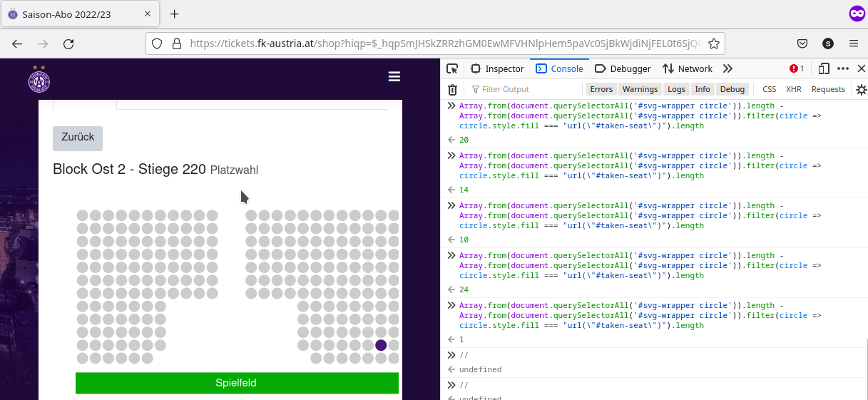Clear console output with trash icon
Viewport: 868px width, 400px height.
(452, 89)
